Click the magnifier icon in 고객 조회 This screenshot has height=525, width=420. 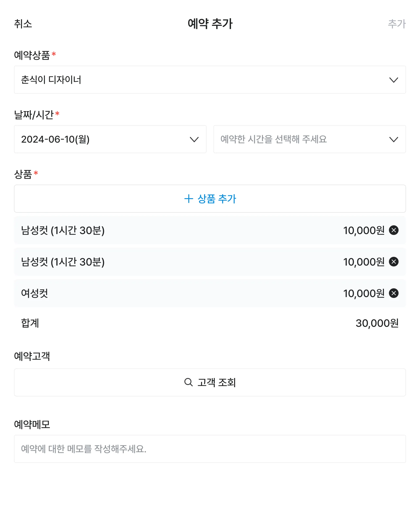point(188,382)
